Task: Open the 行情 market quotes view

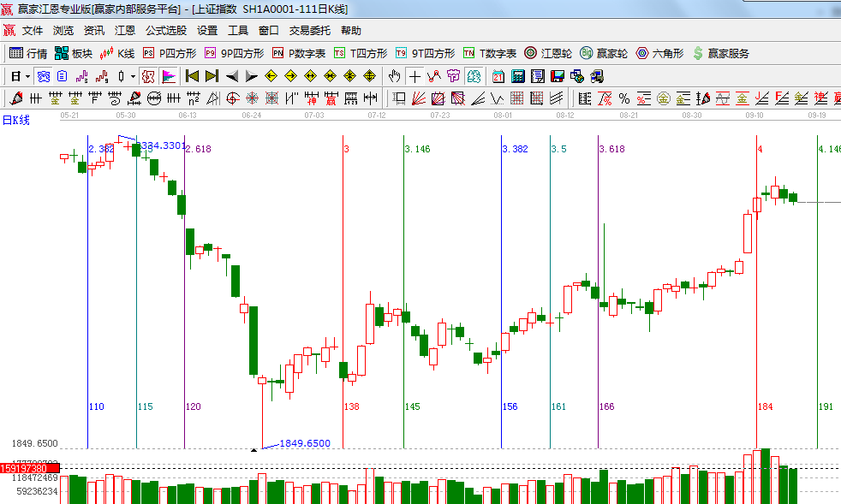Action: [x=27, y=53]
